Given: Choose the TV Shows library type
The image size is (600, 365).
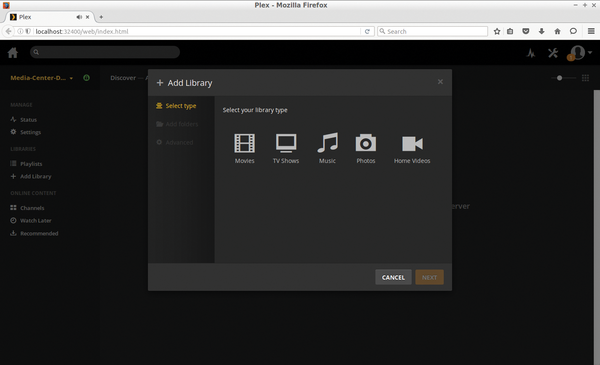Looking at the screenshot, I should click(286, 148).
